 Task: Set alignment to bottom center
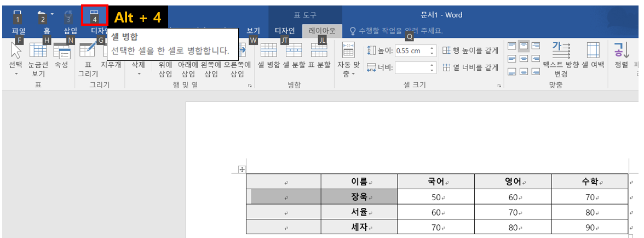524,71
